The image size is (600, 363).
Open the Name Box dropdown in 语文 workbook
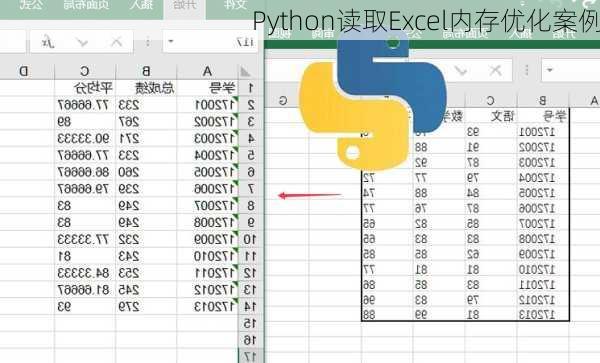tap(550, 70)
